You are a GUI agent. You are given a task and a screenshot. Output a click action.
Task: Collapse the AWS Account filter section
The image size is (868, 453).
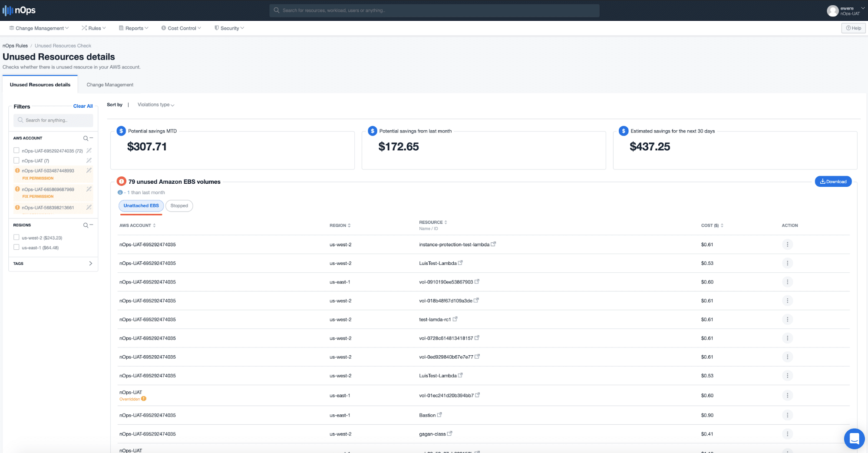(x=92, y=138)
